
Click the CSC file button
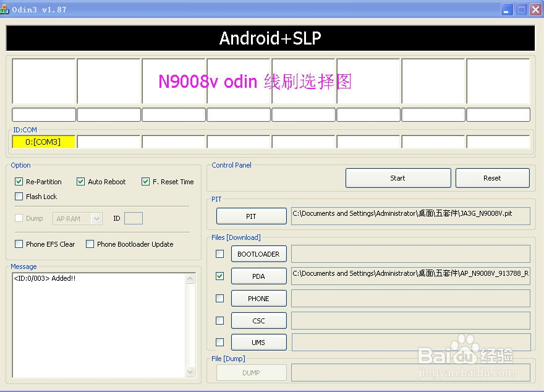tap(259, 320)
